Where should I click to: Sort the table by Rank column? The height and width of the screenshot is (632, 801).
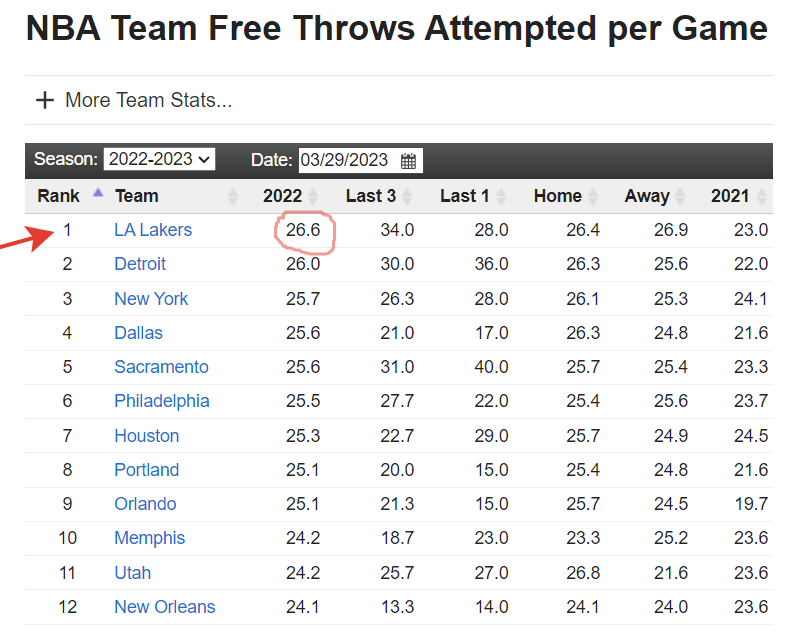pos(59,196)
